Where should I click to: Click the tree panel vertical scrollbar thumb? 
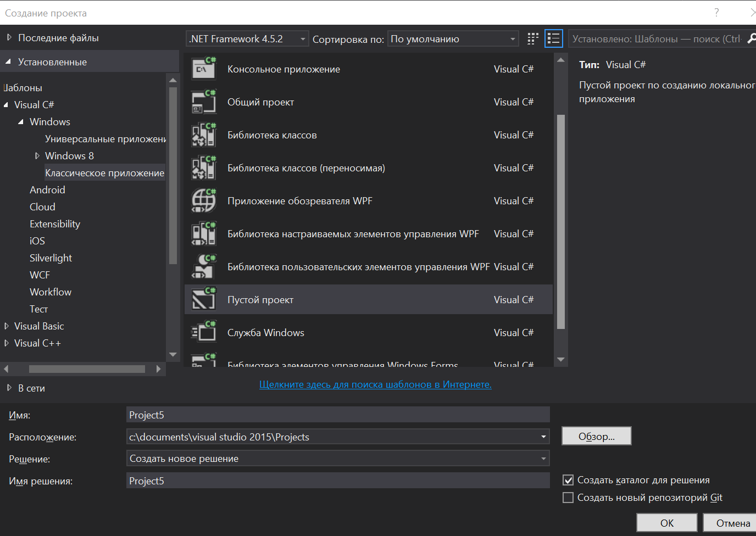[173, 176]
